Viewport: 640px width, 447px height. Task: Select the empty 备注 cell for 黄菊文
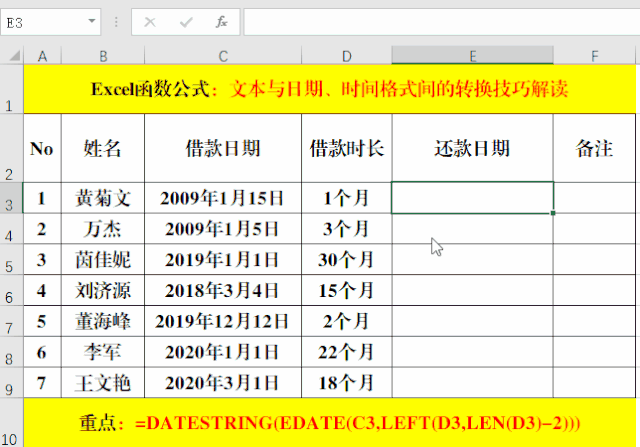pyautogui.click(x=594, y=198)
